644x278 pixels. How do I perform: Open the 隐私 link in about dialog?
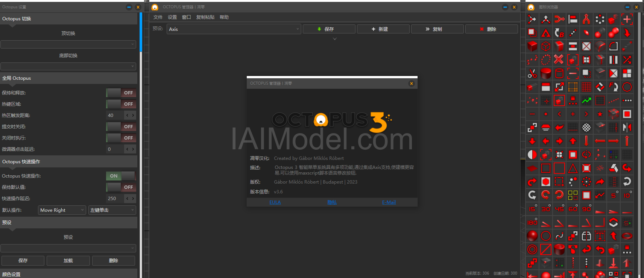click(332, 202)
